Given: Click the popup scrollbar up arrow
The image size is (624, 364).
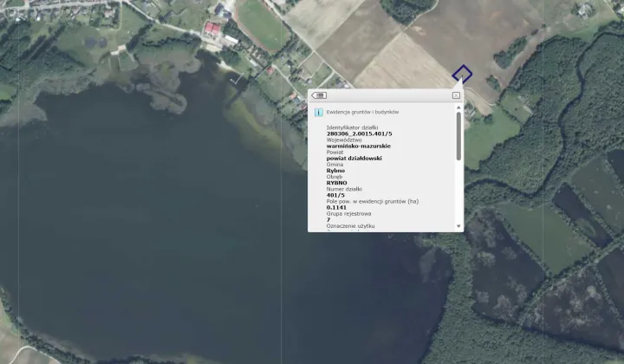Looking at the screenshot, I should [458, 107].
